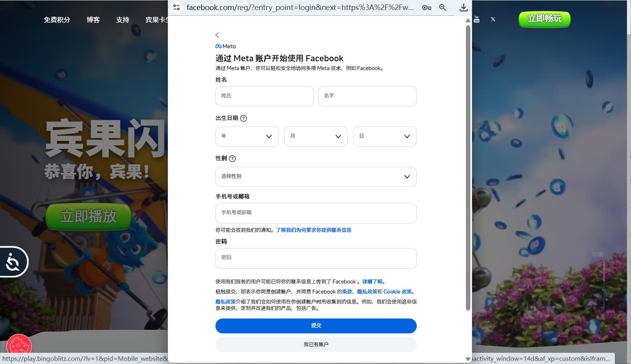Click the download icon in popup toolbar
This screenshot has height=364, width=631.
[x=463, y=7]
